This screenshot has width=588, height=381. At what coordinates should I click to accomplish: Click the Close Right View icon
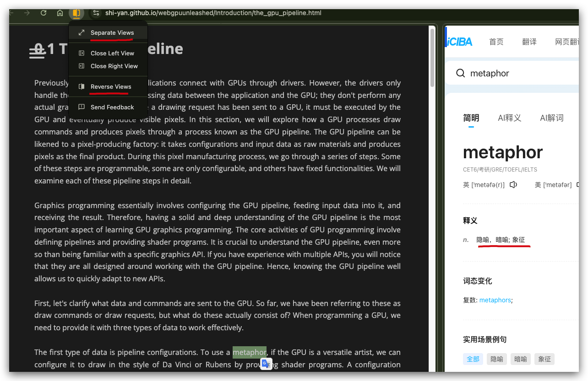click(x=82, y=66)
